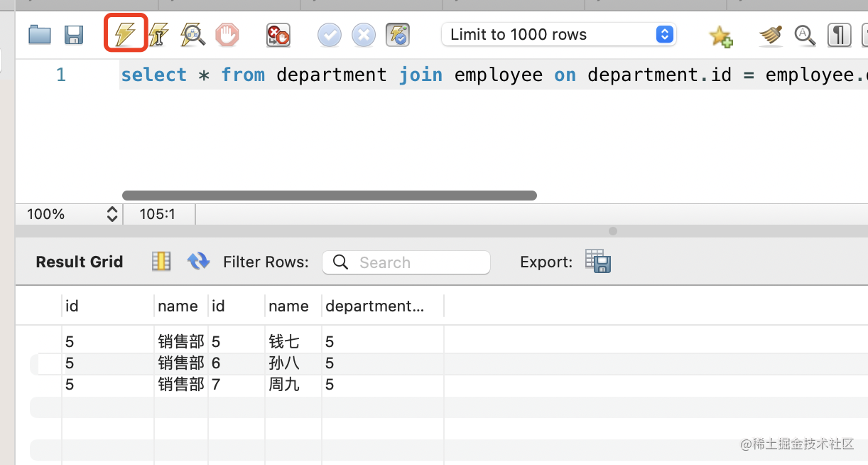
Task: Toggle invisible characters display
Action: pyautogui.click(x=839, y=34)
